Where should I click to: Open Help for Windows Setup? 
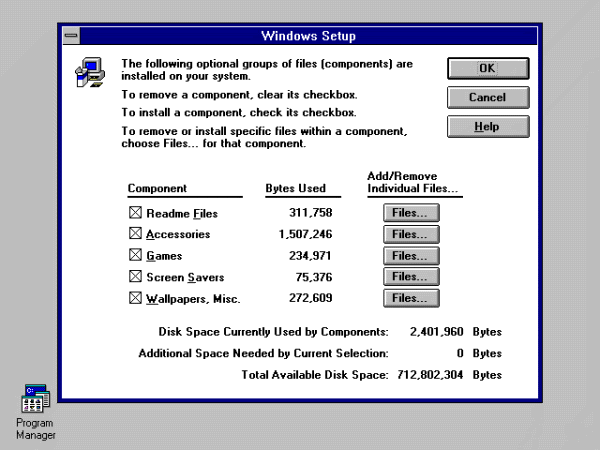(488, 127)
